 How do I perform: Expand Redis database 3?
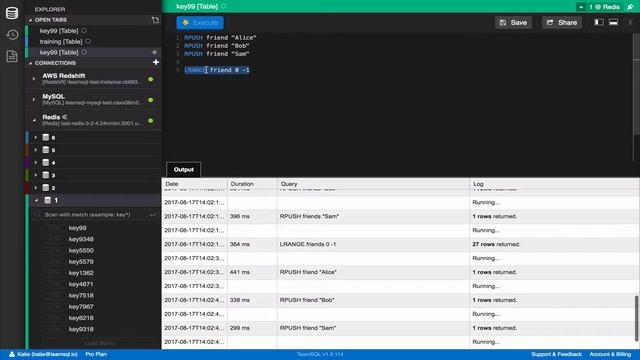(x=36, y=176)
